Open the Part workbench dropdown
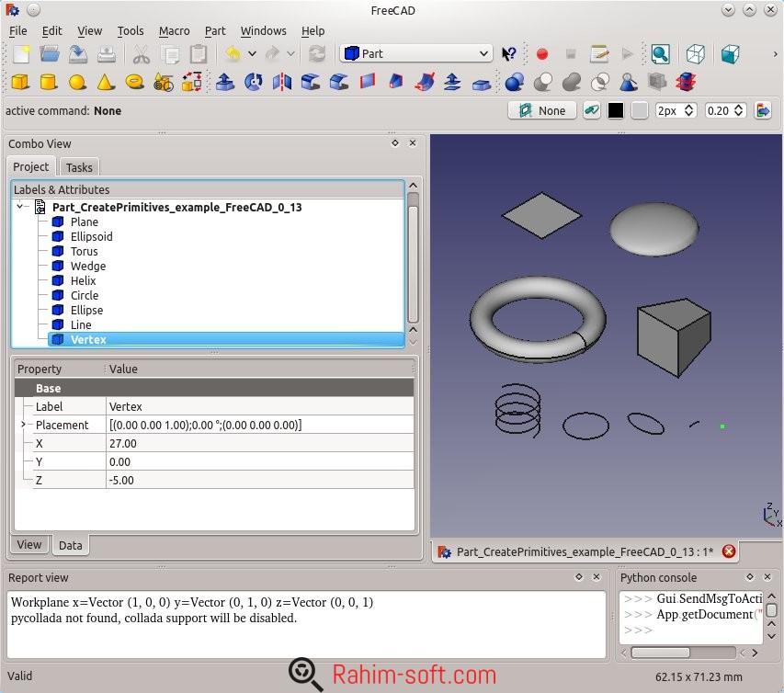 [x=416, y=54]
